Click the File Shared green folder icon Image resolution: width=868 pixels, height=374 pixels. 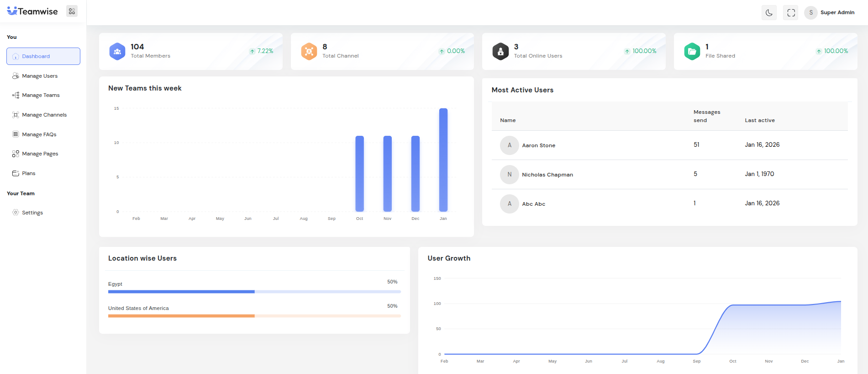[692, 51]
